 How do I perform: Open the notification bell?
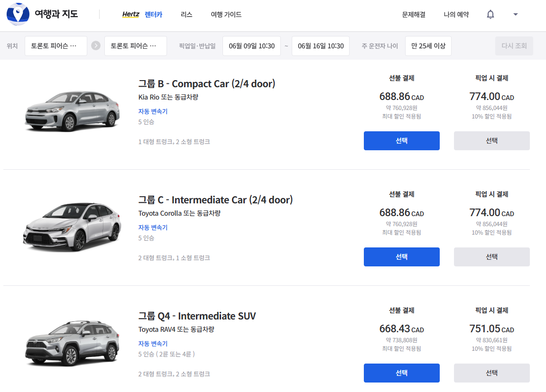tap(490, 15)
